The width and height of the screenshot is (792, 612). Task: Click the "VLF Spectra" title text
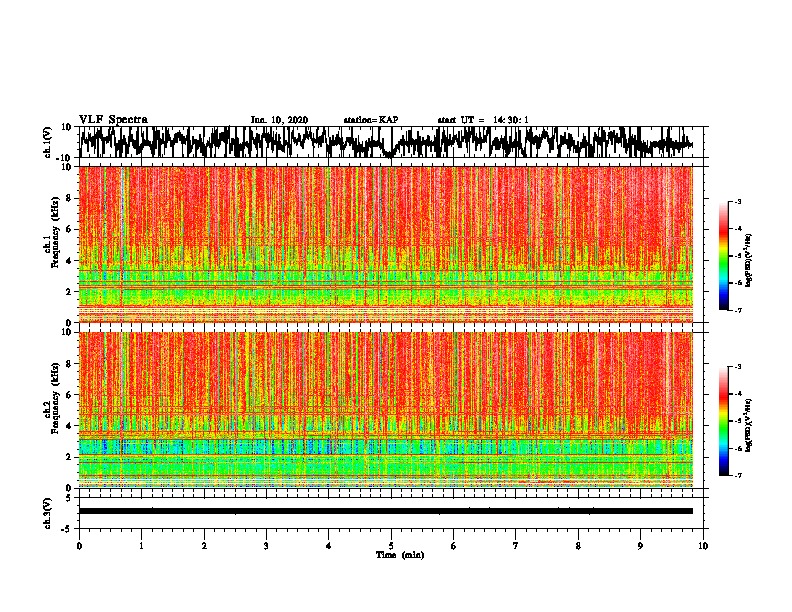[x=113, y=120]
